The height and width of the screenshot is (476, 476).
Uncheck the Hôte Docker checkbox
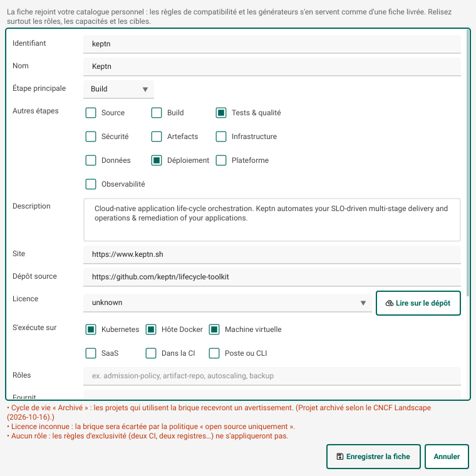[x=151, y=329]
